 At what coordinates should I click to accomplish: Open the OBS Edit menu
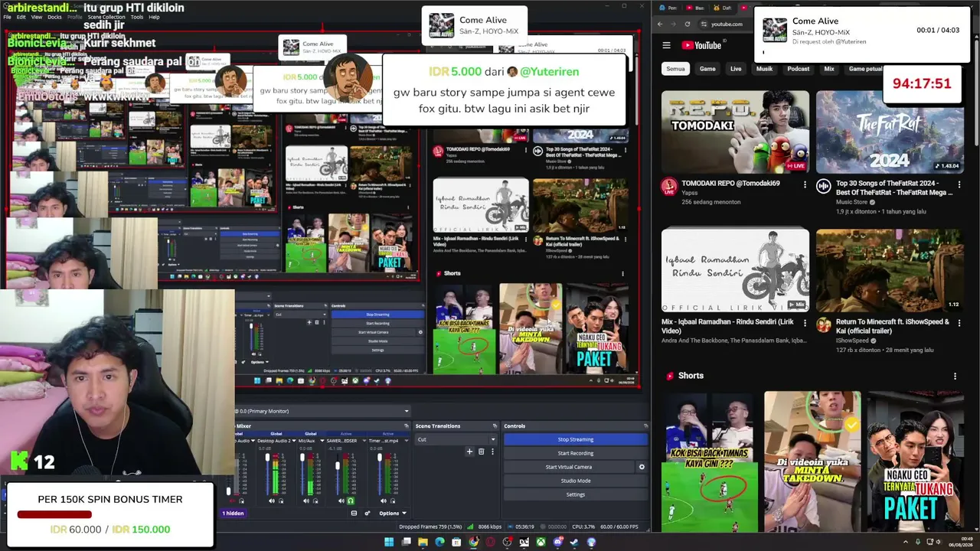[21, 17]
